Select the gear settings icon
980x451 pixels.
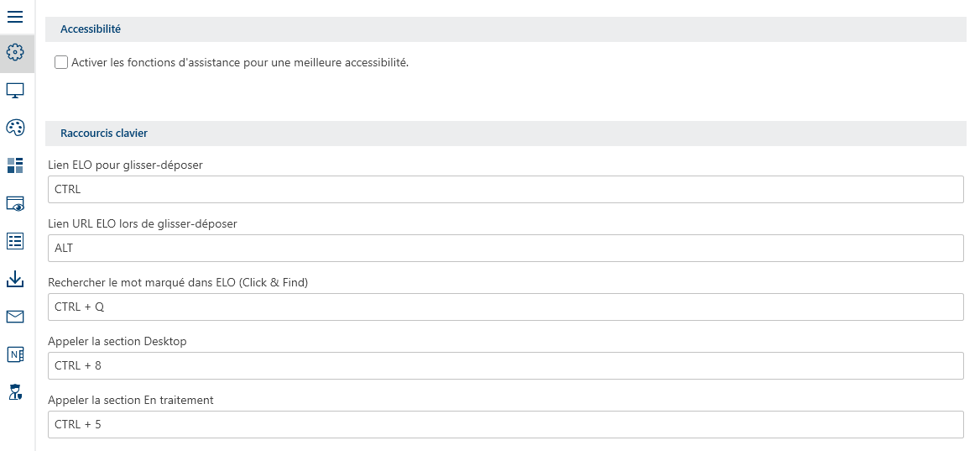15,53
